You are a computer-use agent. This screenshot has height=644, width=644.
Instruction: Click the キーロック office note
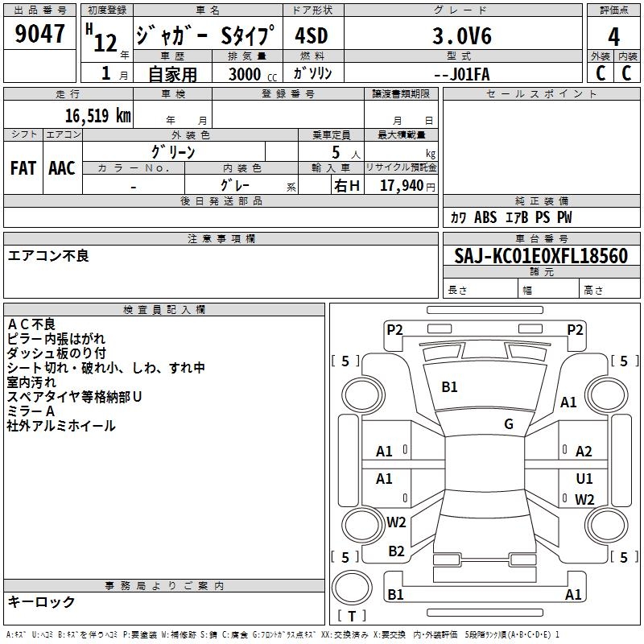click(41, 601)
